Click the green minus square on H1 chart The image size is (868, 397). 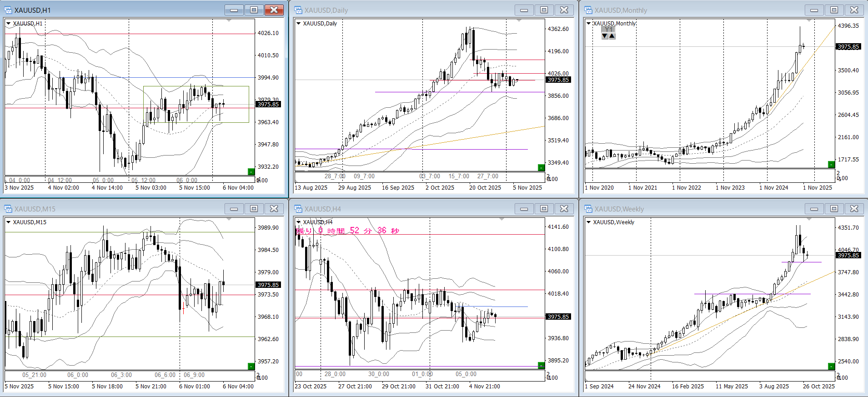(x=251, y=171)
